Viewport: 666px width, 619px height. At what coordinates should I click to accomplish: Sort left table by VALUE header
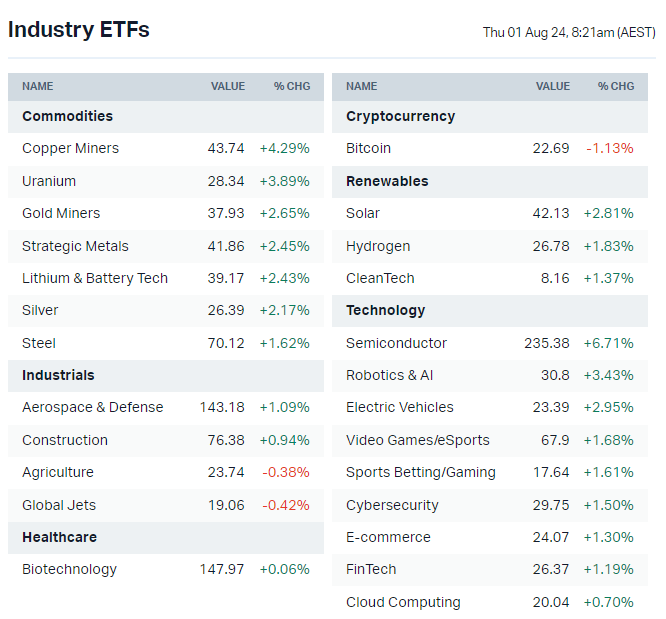coord(228,86)
